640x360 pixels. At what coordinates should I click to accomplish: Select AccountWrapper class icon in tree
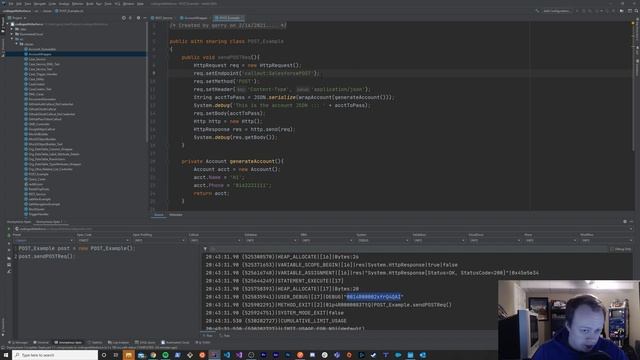pos(26,54)
